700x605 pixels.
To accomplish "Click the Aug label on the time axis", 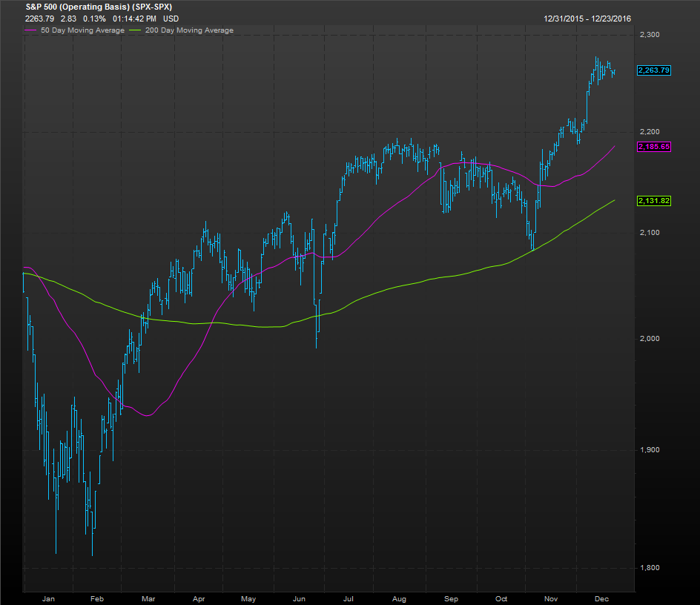I will click(x=399, y=599).
